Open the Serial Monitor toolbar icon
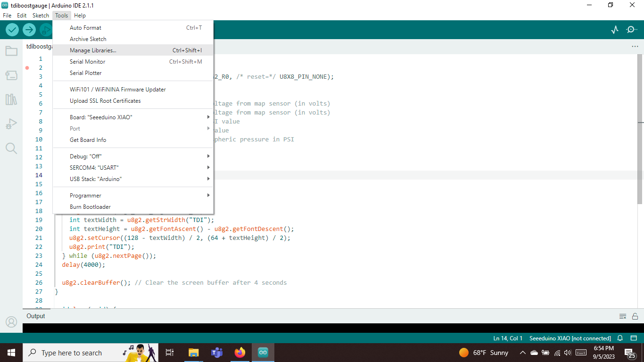 point(631,30)
